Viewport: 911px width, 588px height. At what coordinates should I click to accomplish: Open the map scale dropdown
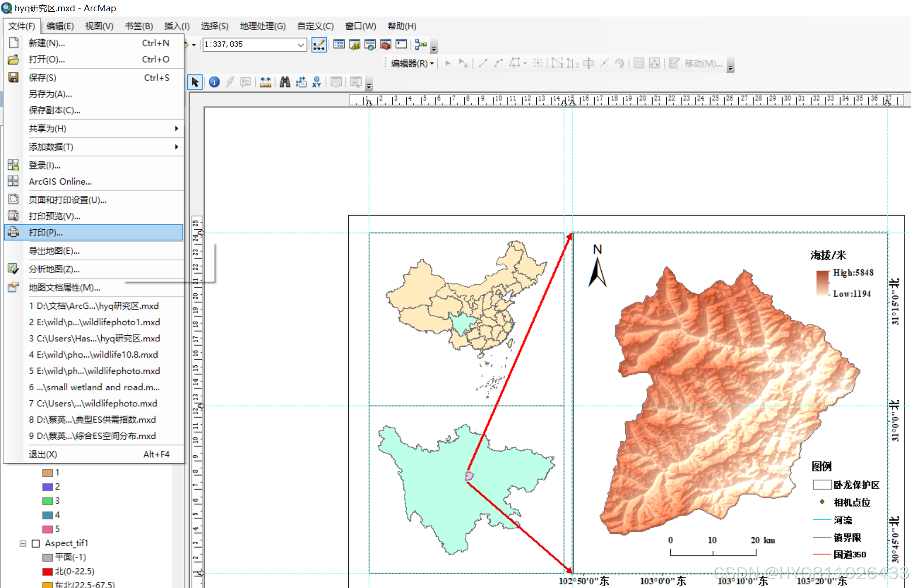(300, 45)
